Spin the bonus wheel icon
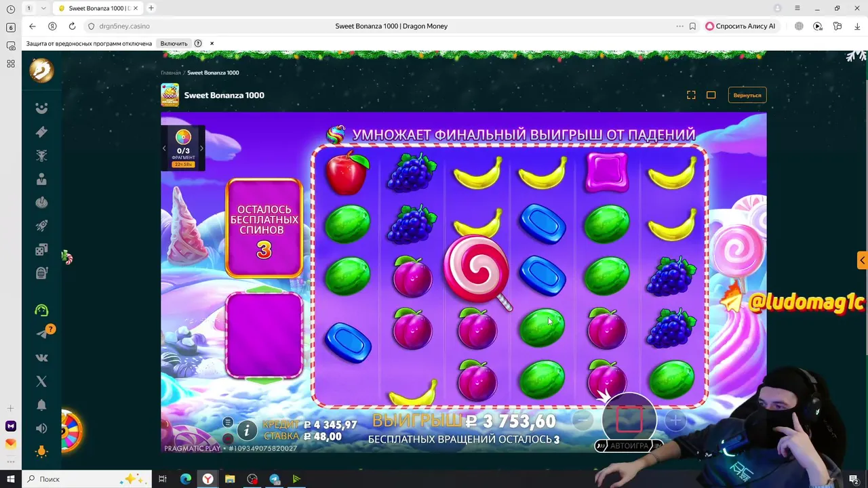868x488 pixels. [71, 430]
